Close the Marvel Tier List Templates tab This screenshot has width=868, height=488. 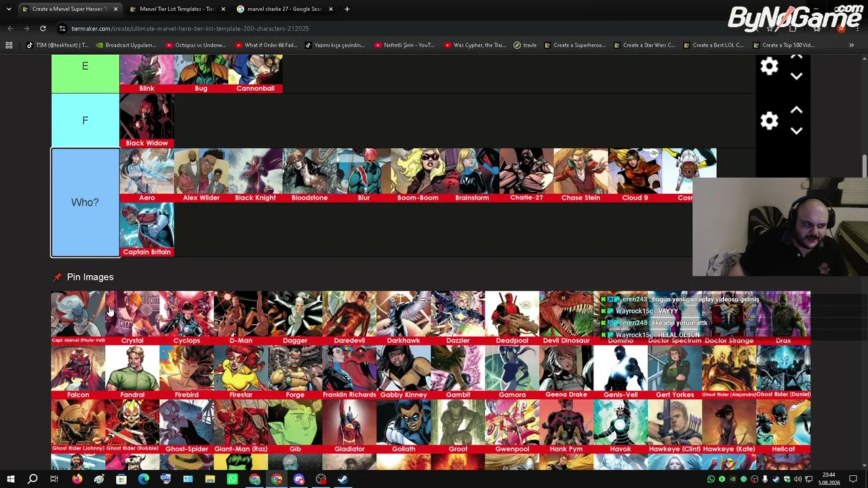click(223, 9)
